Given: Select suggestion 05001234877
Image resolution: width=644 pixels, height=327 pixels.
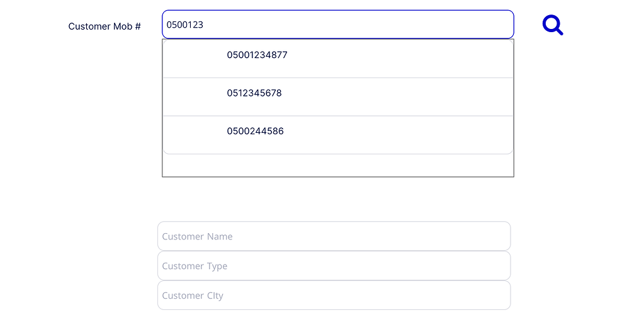Looking at the screenshot, I should pos(257,55).
